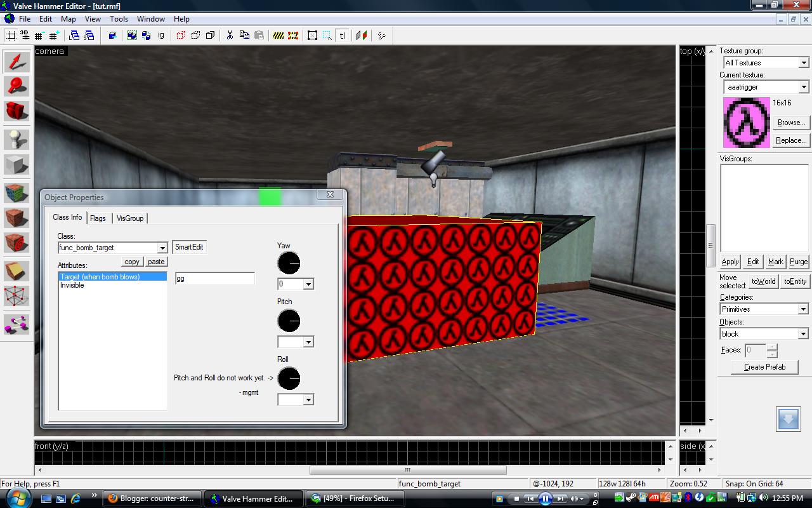The height and width of the screenshot is (508, 812).
Task: Select the Apply Current Texture tool
Action: pos(17,218)
